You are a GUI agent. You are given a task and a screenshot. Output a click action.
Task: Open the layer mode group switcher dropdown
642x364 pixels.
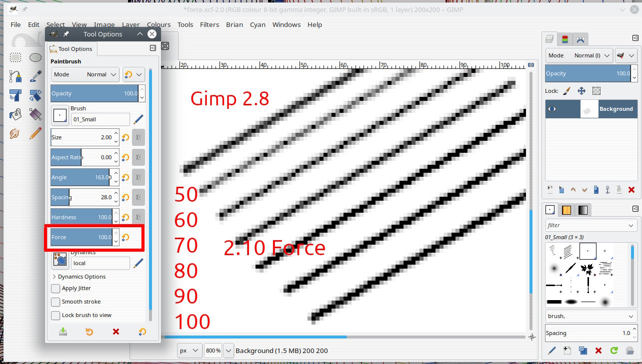626,55
